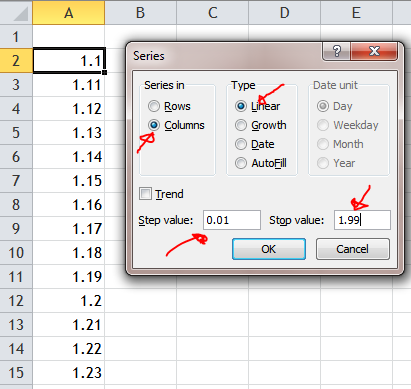Confirm the series with OK
Screen dimensions: 411x389
269,249
